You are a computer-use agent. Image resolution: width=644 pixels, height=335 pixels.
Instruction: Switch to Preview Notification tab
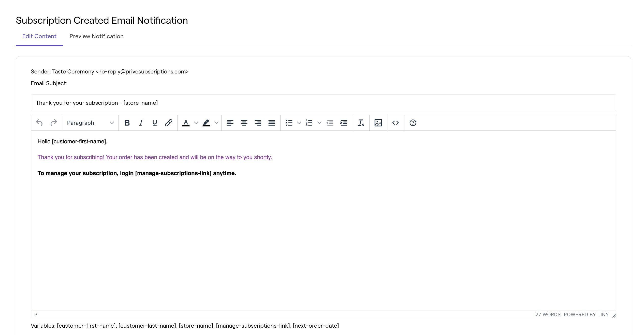pyautogui.click(x=96, y=36)
